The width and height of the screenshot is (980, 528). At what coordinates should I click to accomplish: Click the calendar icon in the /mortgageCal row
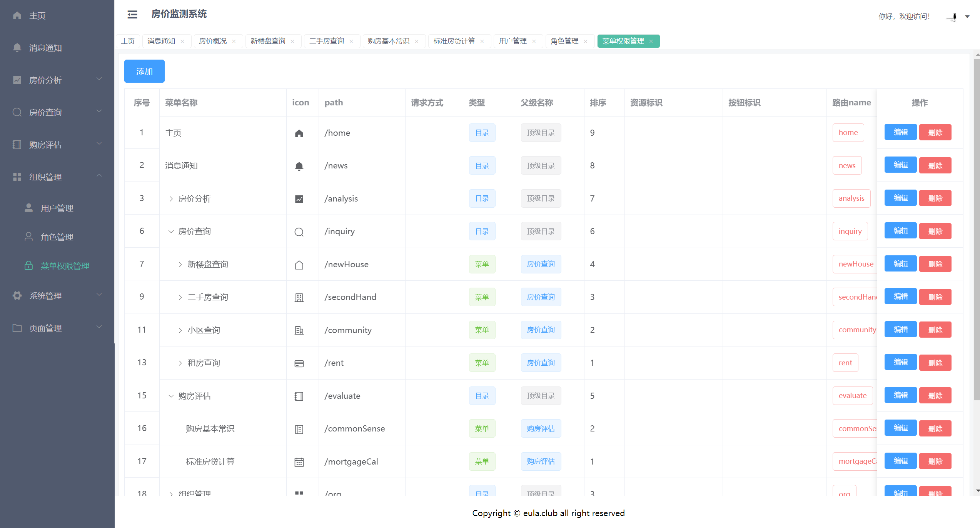pyautogui.click(x=299, y=462)
